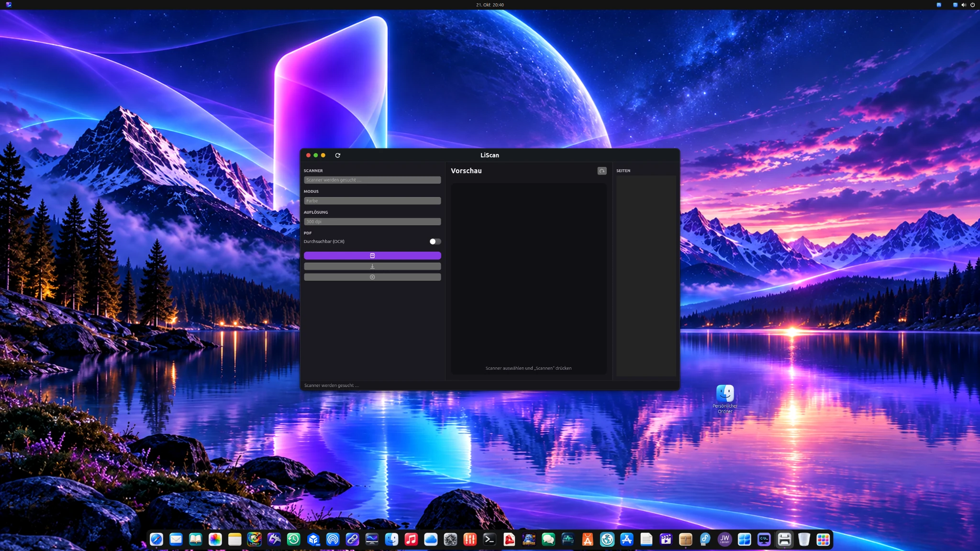Open the chain link icon in dock
Screen dimensions: 980x551
[x=352, y=540]
